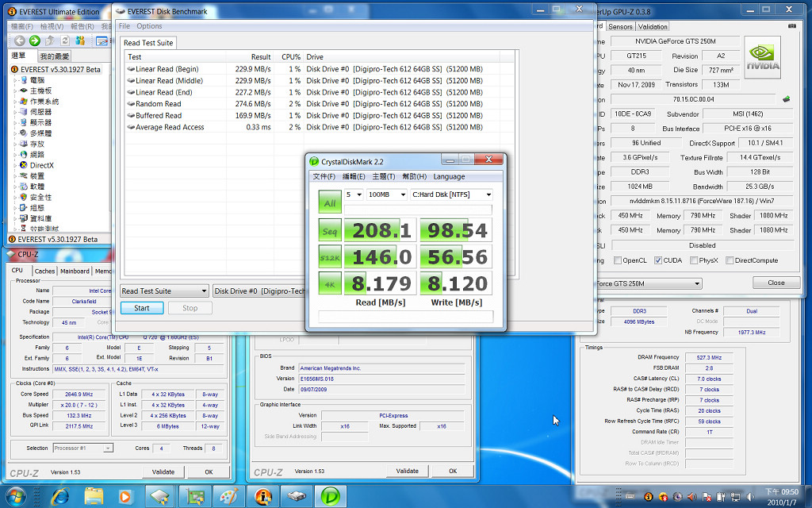Click Validate in left CPU-Z window
812x508 pixels.
pyautogui.click(x=163, y=471)
